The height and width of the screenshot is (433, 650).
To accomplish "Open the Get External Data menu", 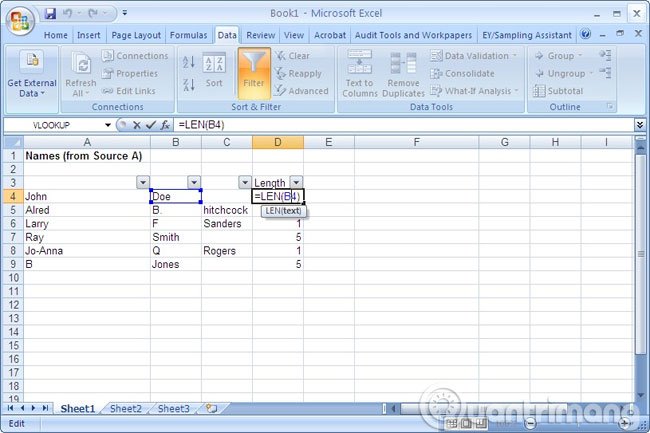I will [x=32, y=76].
